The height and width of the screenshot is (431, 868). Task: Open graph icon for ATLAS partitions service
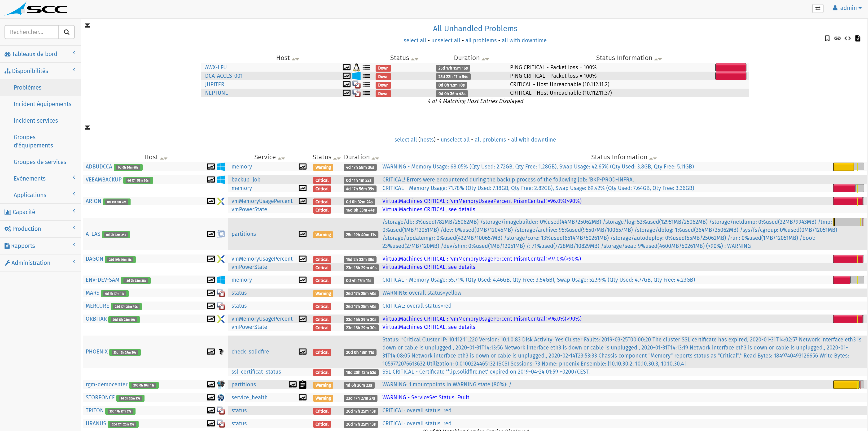point(302,234)
